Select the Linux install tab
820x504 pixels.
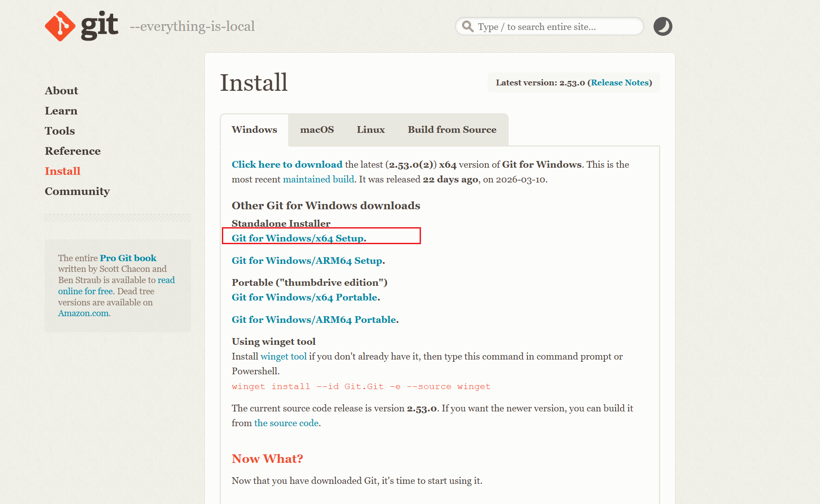point(370,130)
